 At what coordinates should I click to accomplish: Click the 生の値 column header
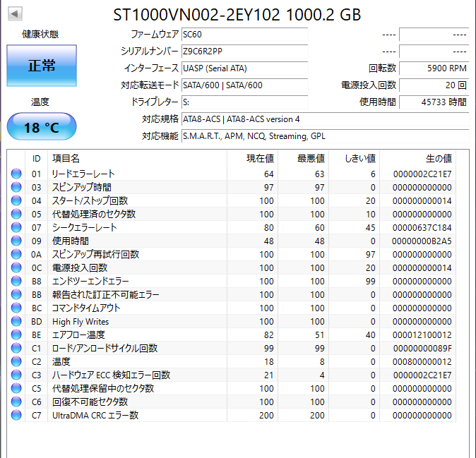pos(438,159)
